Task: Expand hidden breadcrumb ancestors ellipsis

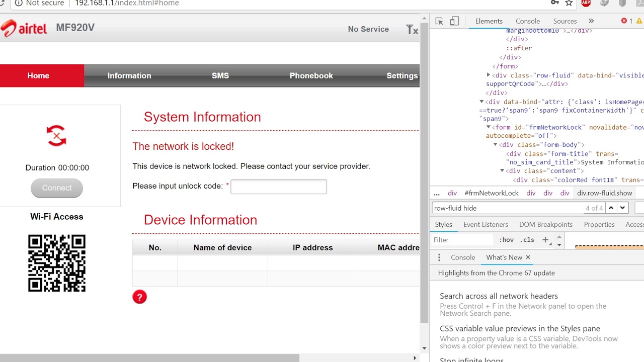Action: coord(437,193)
